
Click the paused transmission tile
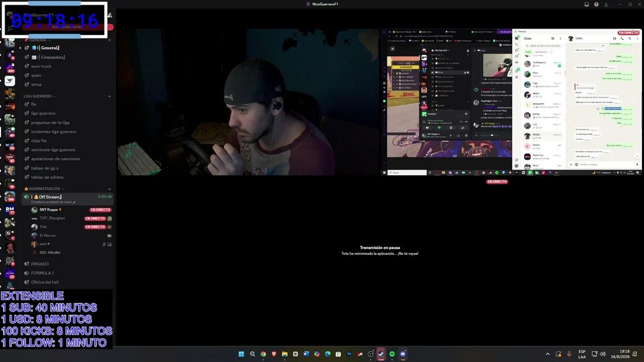point(380,250)
